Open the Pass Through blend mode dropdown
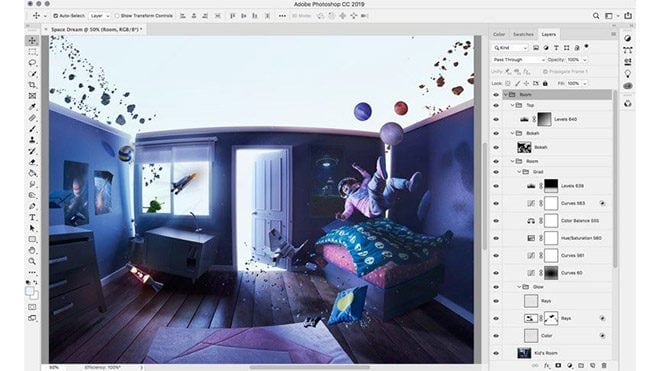 (519, 60)
